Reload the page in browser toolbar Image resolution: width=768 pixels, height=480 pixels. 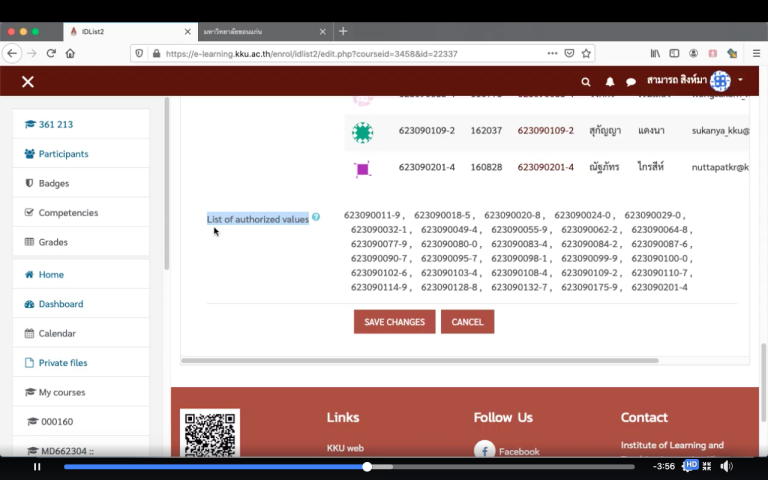point(51,53)
